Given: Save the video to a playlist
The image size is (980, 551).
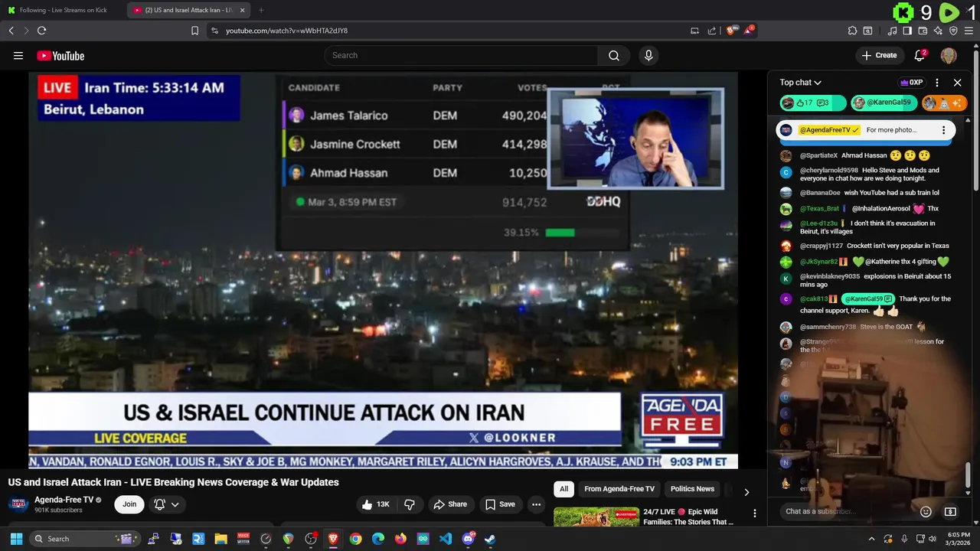Looking at the screenshot, I should coord(501,504).
